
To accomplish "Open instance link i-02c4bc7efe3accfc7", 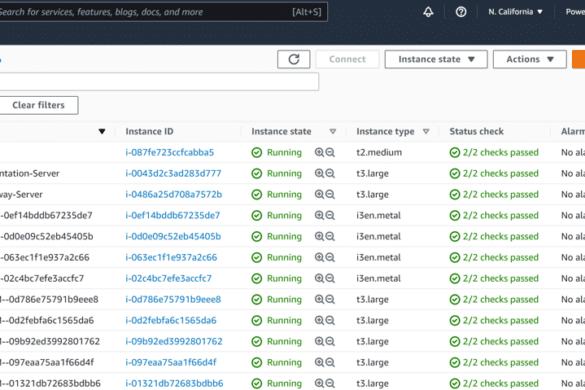I will tap(169, 278).
